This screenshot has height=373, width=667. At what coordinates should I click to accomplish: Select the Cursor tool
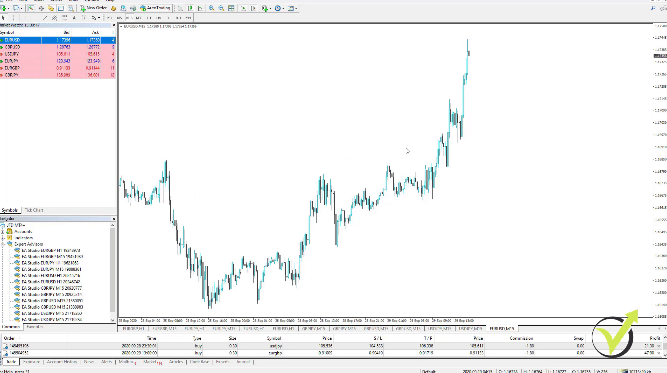pos(3,18)
